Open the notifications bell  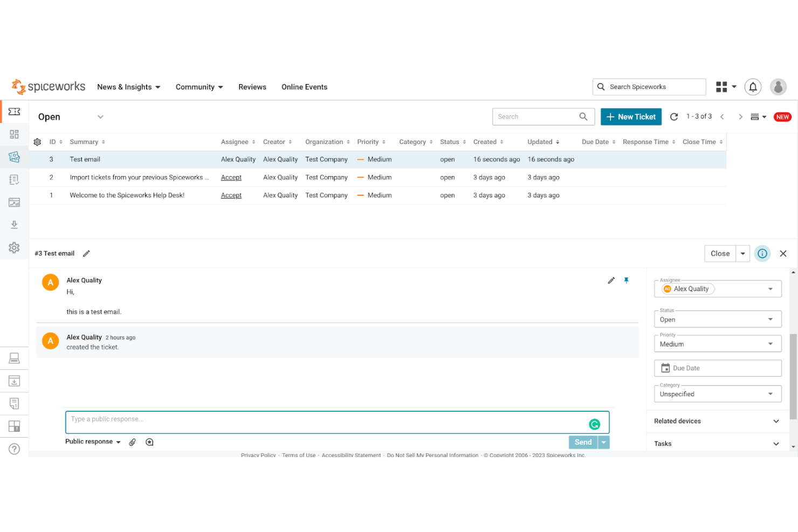point(753,87)
